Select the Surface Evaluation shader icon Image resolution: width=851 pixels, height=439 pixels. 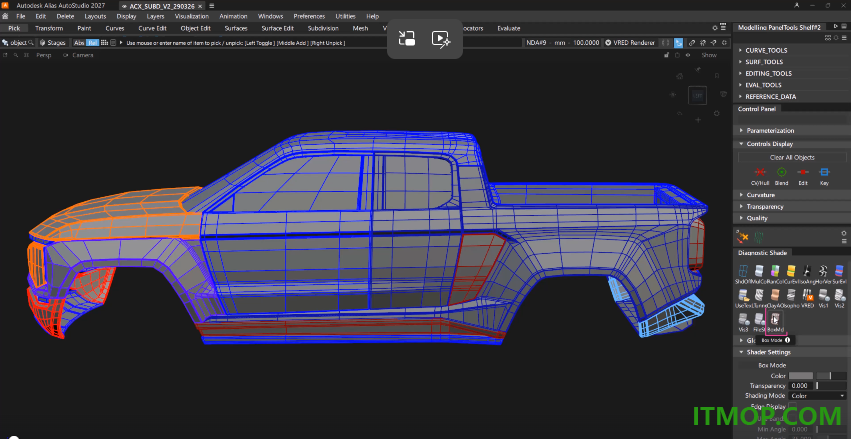tap(840, 271)
